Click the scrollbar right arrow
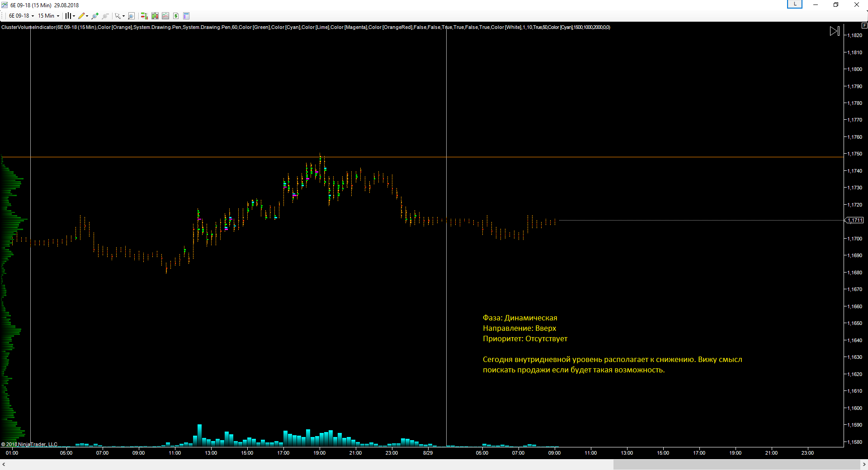The width and height of the screenshot is (868, 470). pos(864,464)
